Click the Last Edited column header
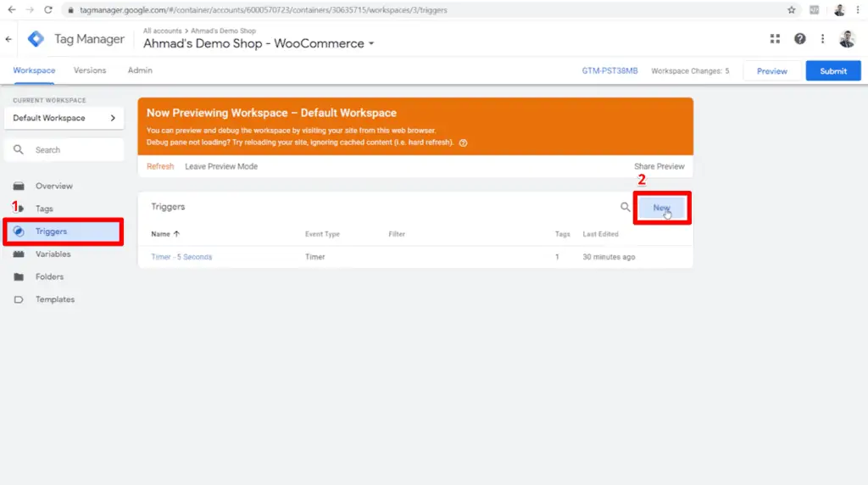 point(600,234)
